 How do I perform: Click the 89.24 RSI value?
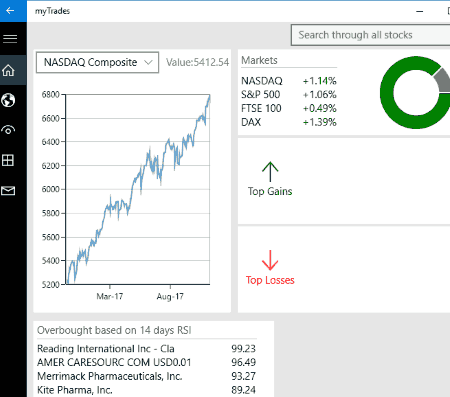[243, 390]
